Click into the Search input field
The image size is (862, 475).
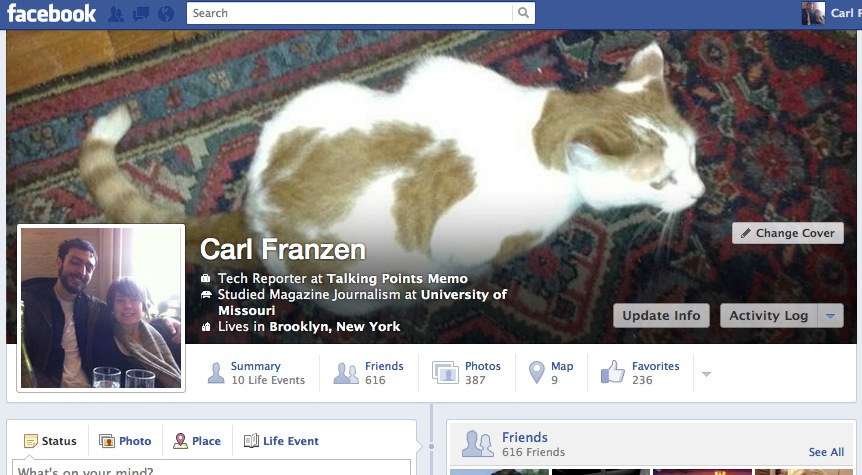coord(350,13)
